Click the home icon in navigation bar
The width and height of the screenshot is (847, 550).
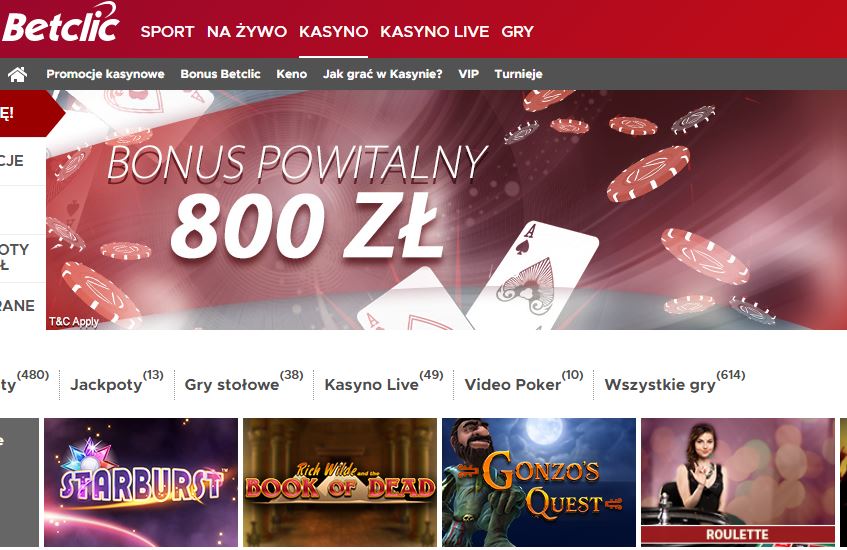[17, 75]
